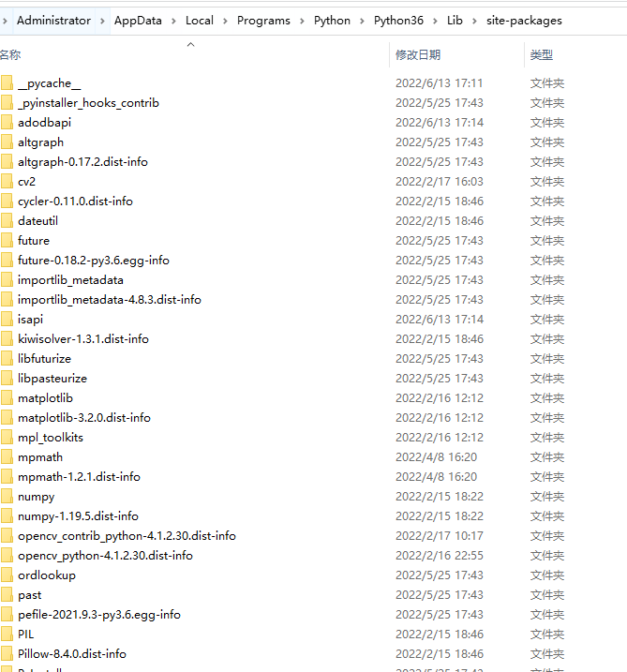Select the numpy folder icon
Screen dimensions: 627x672
coord(7,497)
